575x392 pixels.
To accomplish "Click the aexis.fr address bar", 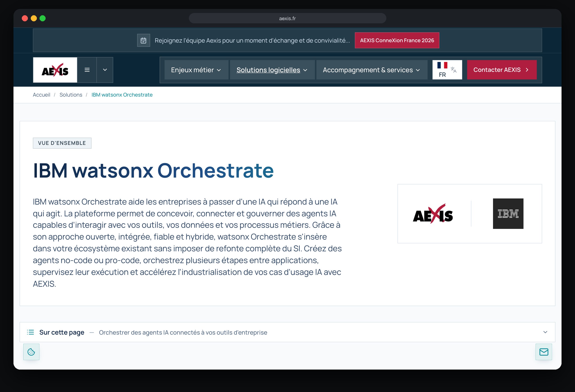I will tap(287, 18).
